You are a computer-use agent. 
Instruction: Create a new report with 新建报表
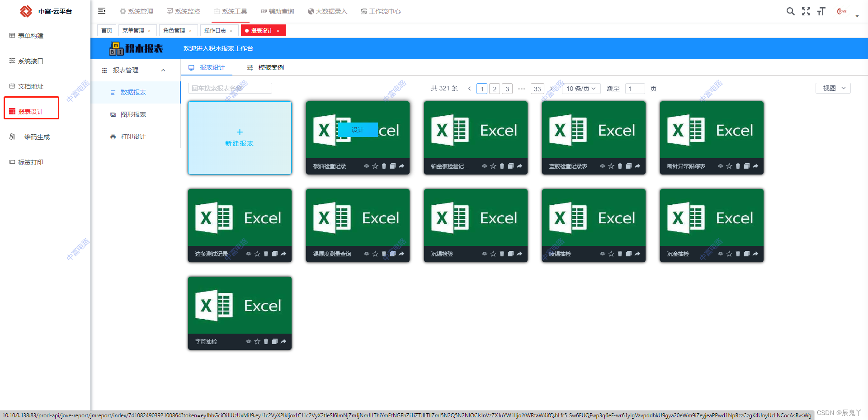click(240, 138)
